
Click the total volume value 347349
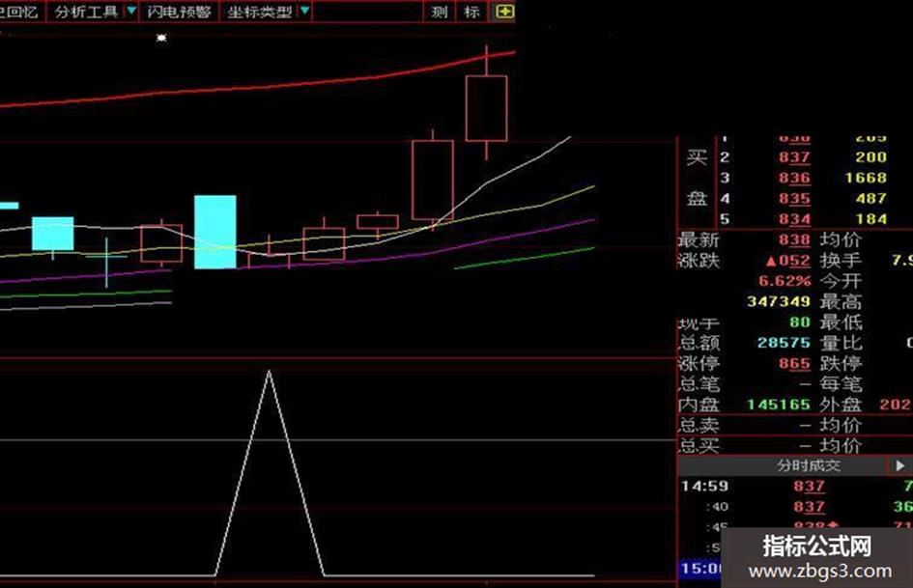(x=779, y=301)
